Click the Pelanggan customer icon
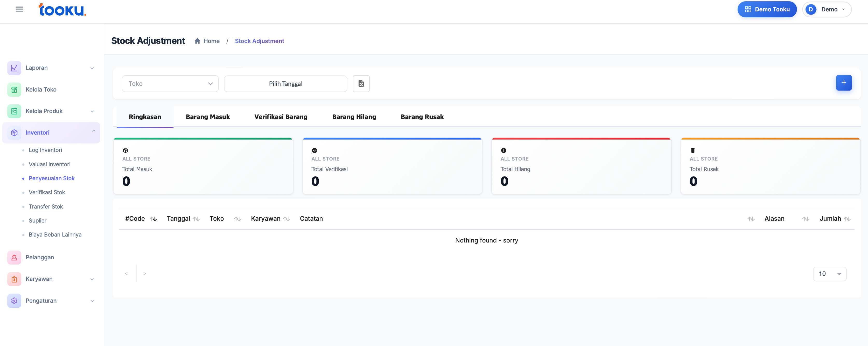 [14, 258]
